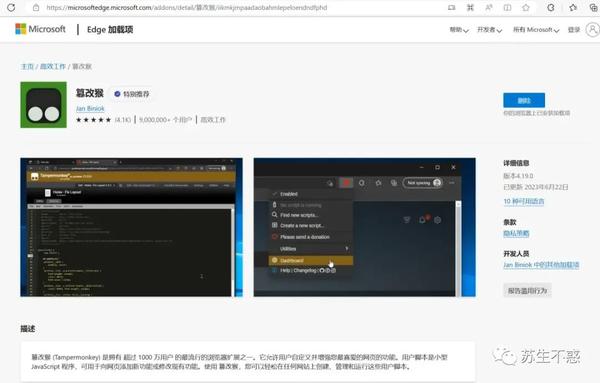This screenshot has width=600, height=383.
Task: Go to 主页 breadcrumb link
Action: pos(27,67)
